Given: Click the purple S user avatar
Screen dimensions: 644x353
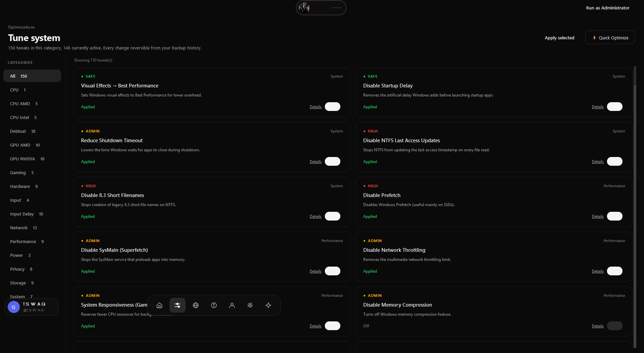Looking at the screenshot, I should point(14,307).
